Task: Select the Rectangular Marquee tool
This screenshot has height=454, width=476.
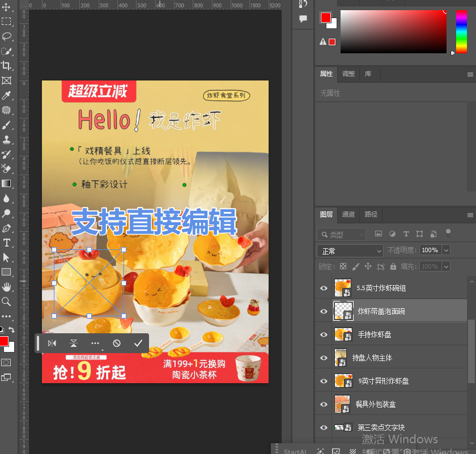Action: 6,22
